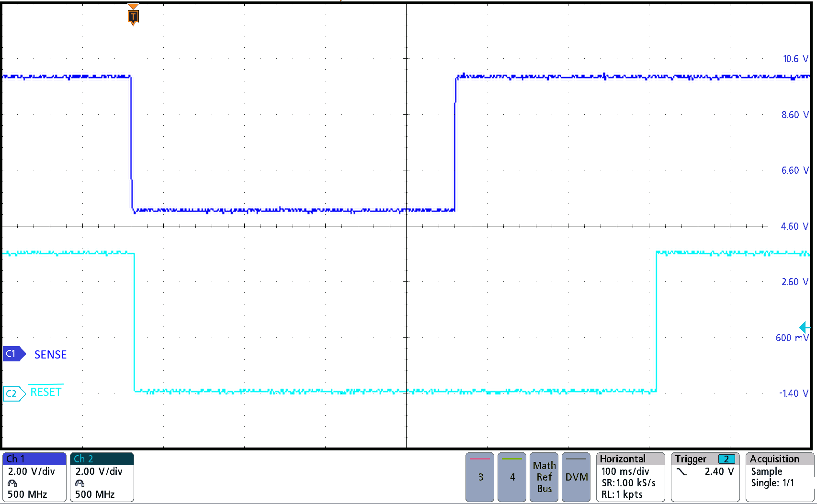Viewport: 817px width, 504px height.
Task: Click the trigger source channel 2 indicator
Action: point(726,459)
